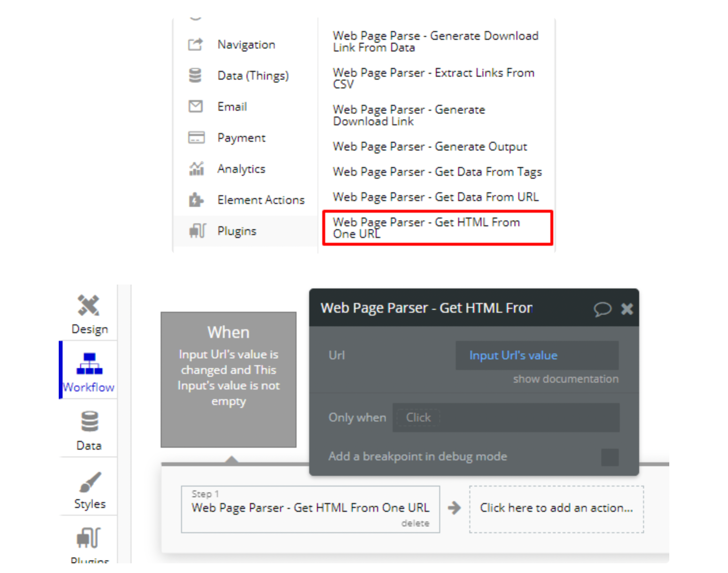Image resolution: width=728 pixels, height=573 pixels.
Task: Click the Email envelope icon
Action: pos(196,106)
